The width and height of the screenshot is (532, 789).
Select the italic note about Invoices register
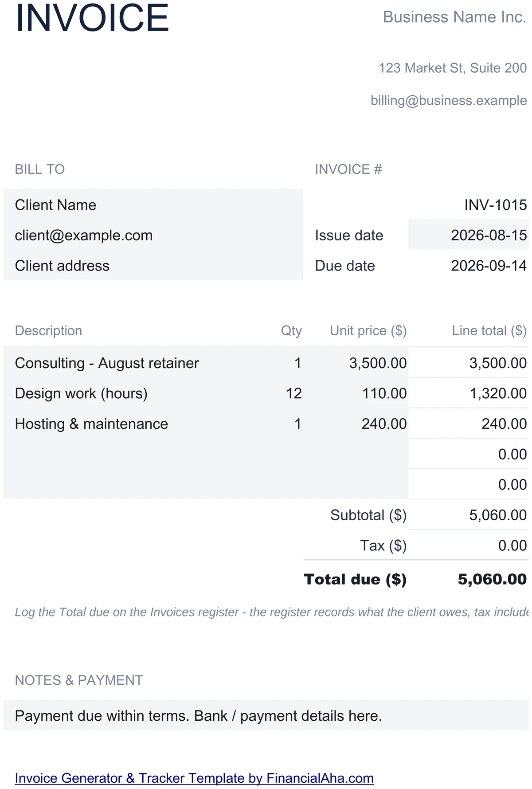(271, 612)
